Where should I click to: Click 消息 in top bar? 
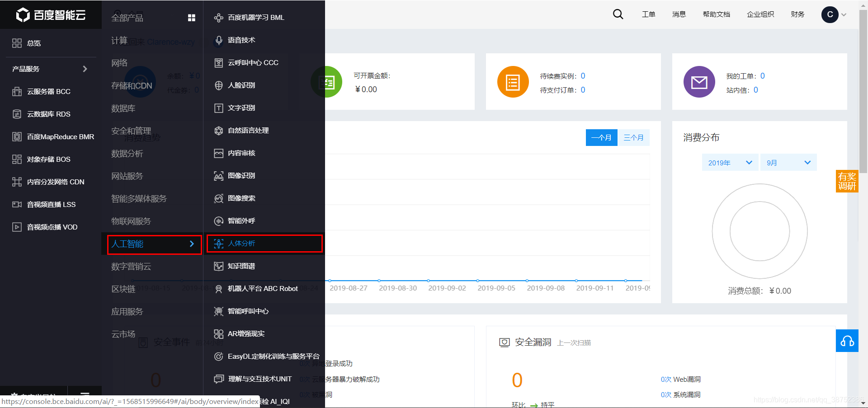[679, 14]
